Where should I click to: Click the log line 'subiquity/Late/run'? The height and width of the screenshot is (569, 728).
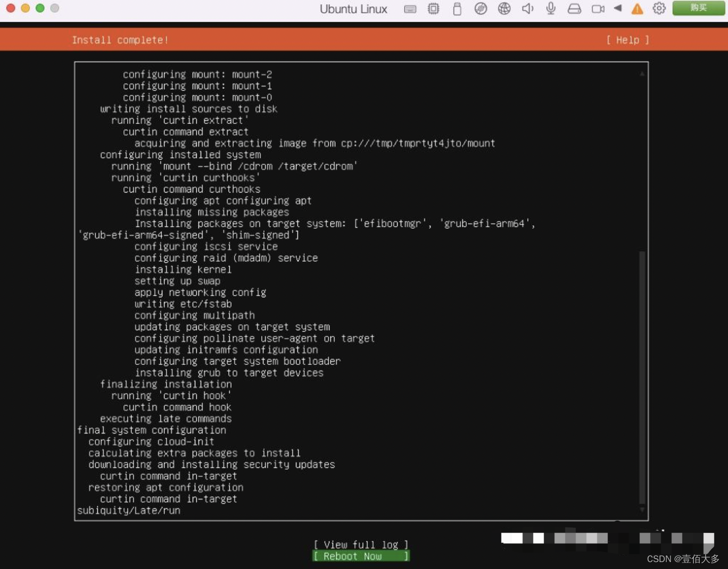(129, 511)
